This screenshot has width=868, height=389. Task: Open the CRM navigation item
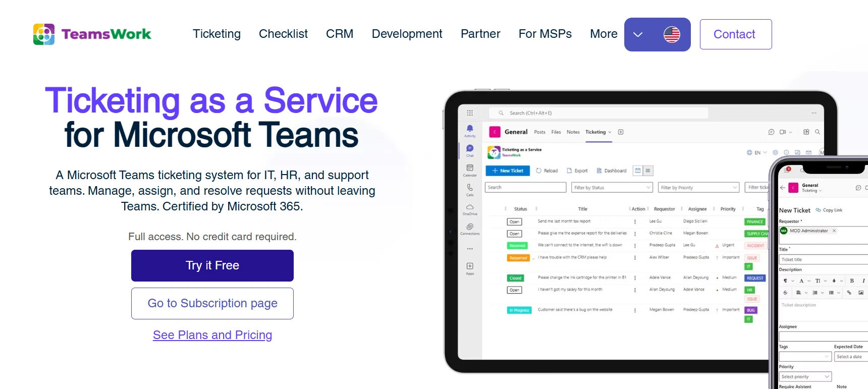(340, 34)
